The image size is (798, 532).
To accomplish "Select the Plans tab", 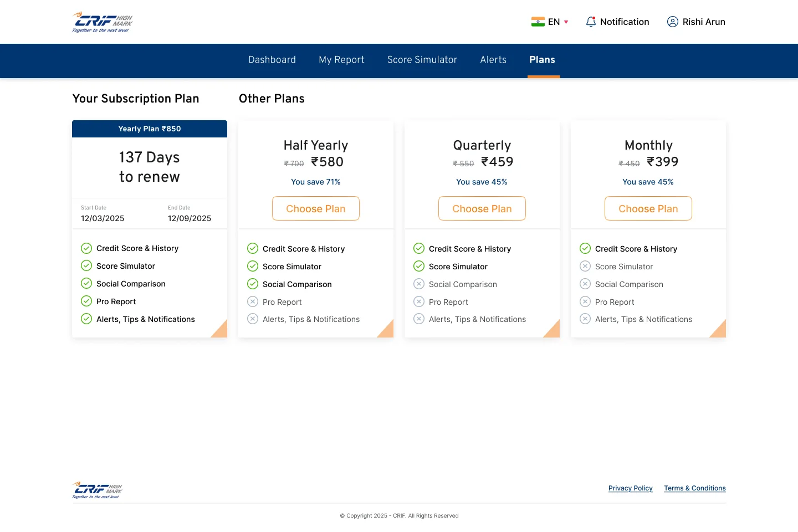I will [x=542, y=60].
